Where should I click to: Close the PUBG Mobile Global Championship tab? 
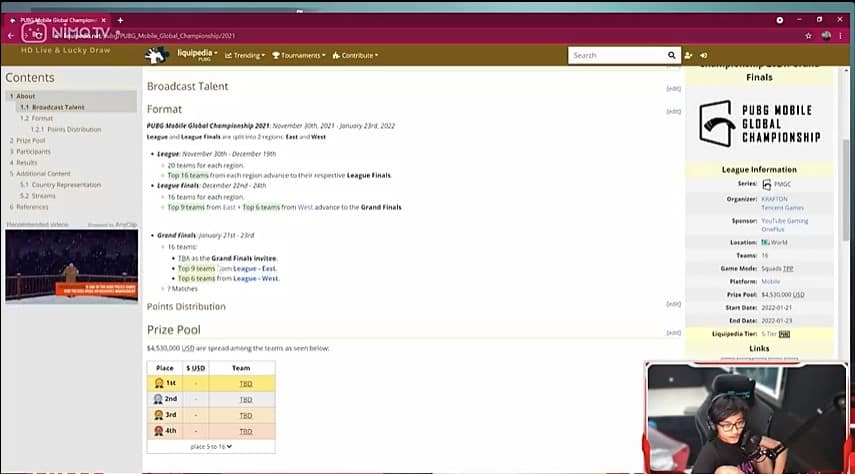pos(104,20)
